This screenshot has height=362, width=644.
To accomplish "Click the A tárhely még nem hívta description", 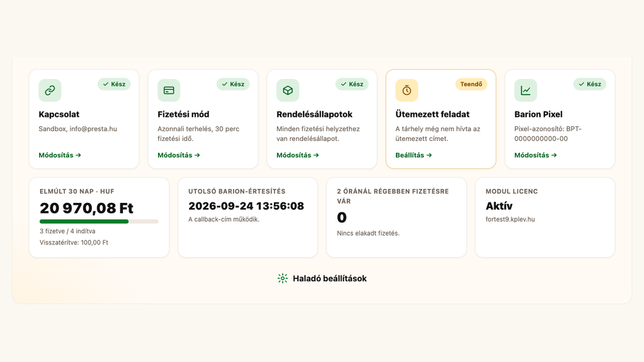I will pos(438,134).
